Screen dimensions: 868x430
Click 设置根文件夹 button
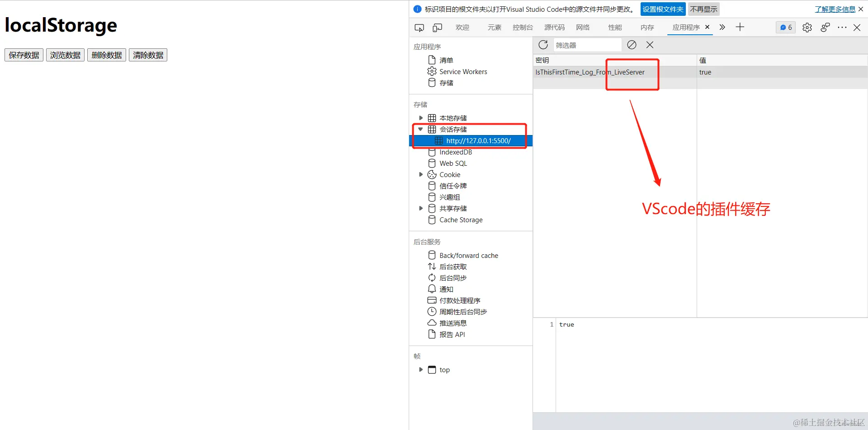tap(663, 9)
